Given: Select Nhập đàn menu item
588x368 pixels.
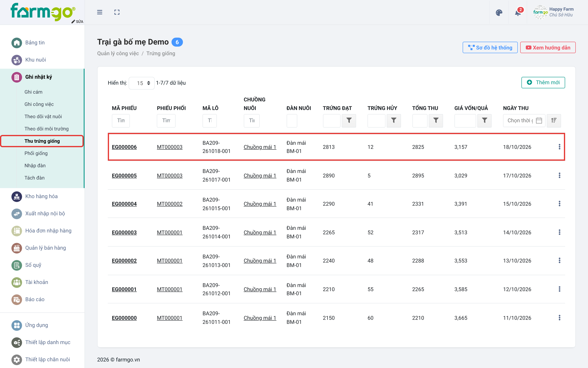Looking at the screenshot, I should tap(35, 166).
